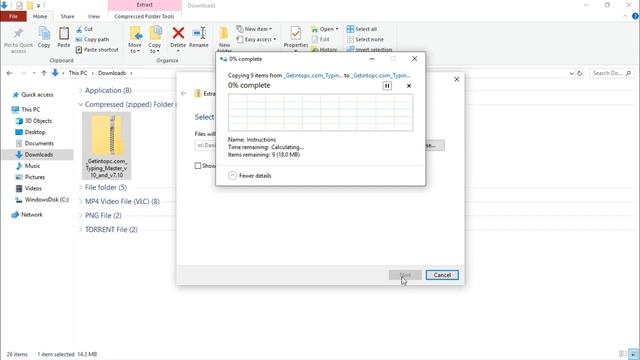
Task: Switch to details view in status bar
Action: click(623, 354)
